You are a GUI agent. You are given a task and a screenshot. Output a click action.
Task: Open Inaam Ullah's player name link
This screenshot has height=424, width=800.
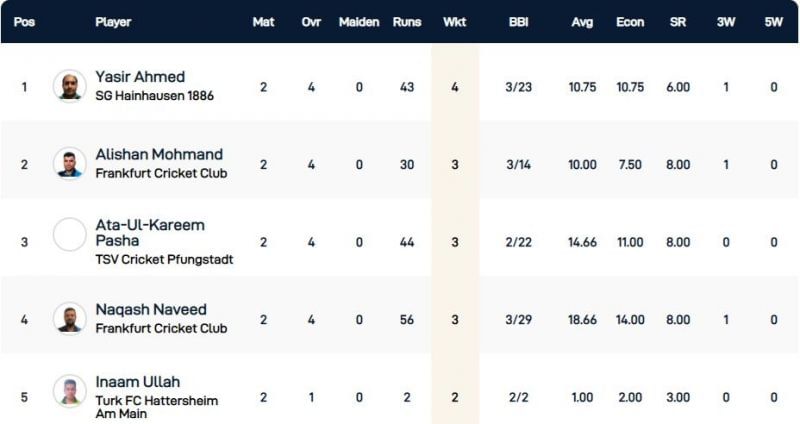[x=138, y=382]
